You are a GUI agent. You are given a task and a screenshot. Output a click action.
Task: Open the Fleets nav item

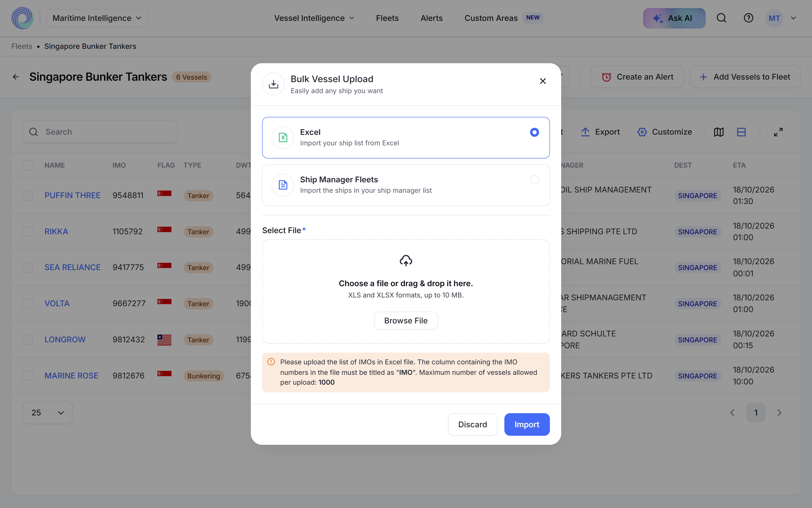(x=387, y=18)
